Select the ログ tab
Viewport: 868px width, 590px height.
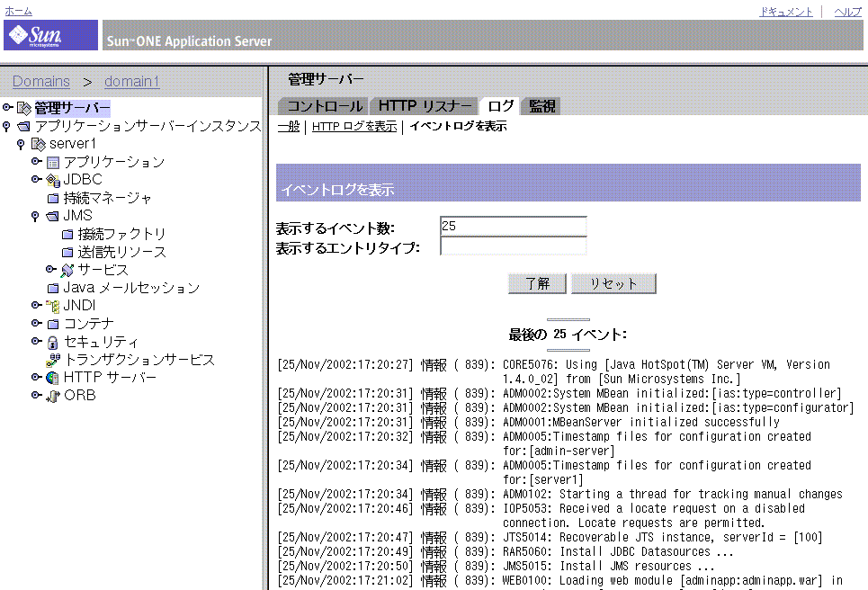tap(500, 106)
